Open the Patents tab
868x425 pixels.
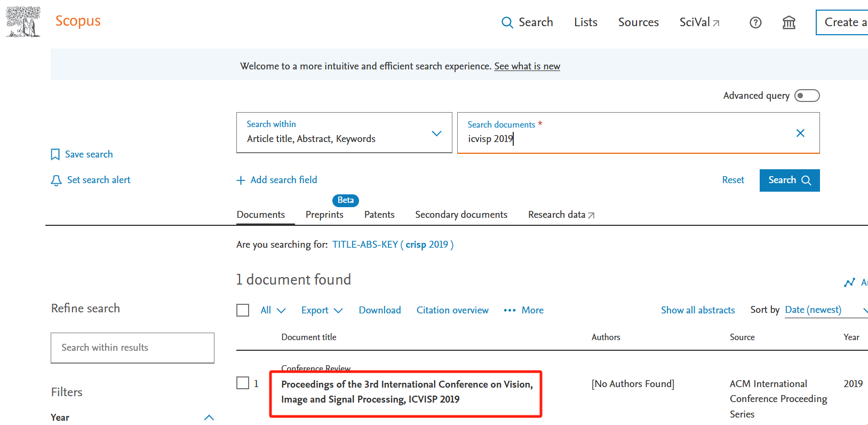(x=379, y=215)
